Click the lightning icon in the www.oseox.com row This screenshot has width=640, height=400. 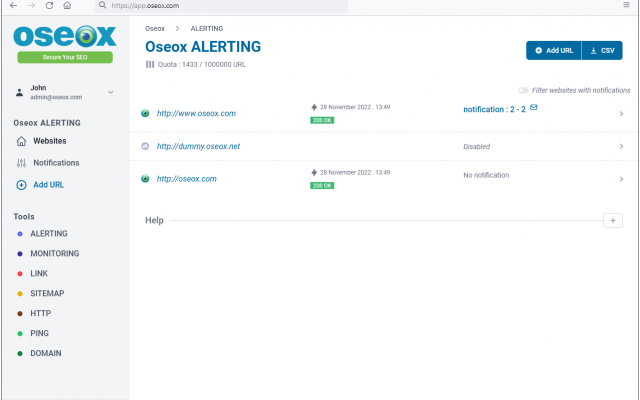314,107
